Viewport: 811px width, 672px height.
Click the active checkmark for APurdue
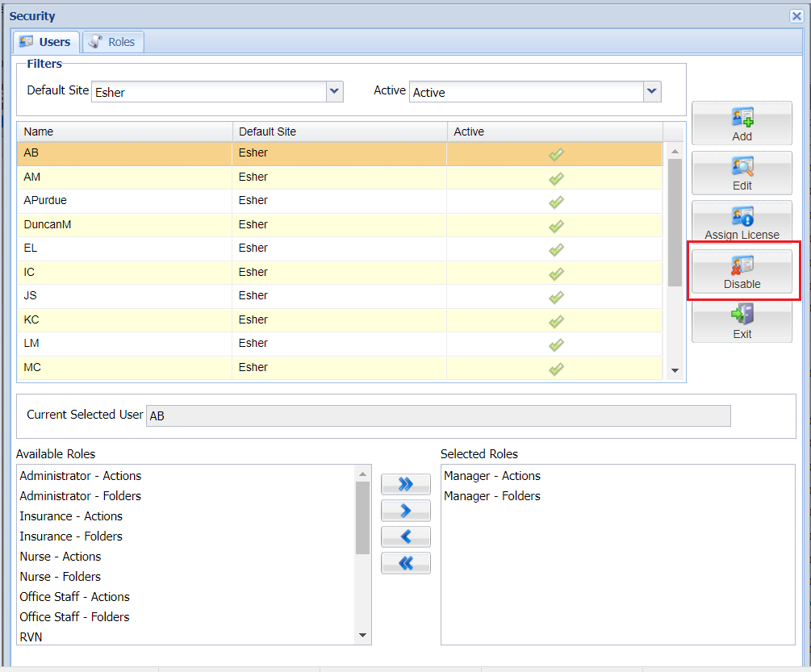point(556,202)
